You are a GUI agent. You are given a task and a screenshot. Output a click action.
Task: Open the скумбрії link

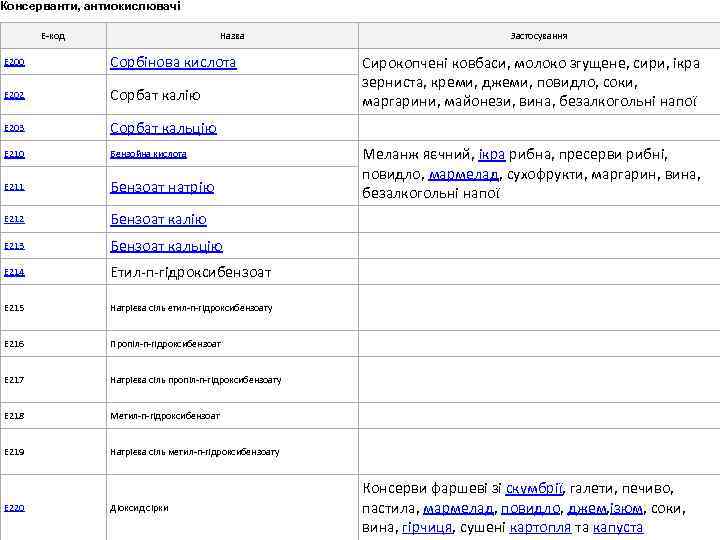coord(534,488)
